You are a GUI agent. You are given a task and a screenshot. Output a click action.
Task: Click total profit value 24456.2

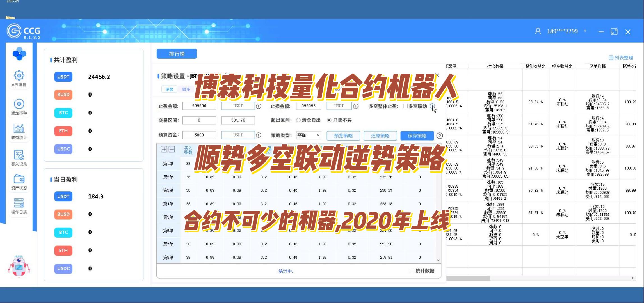[99, 77]
